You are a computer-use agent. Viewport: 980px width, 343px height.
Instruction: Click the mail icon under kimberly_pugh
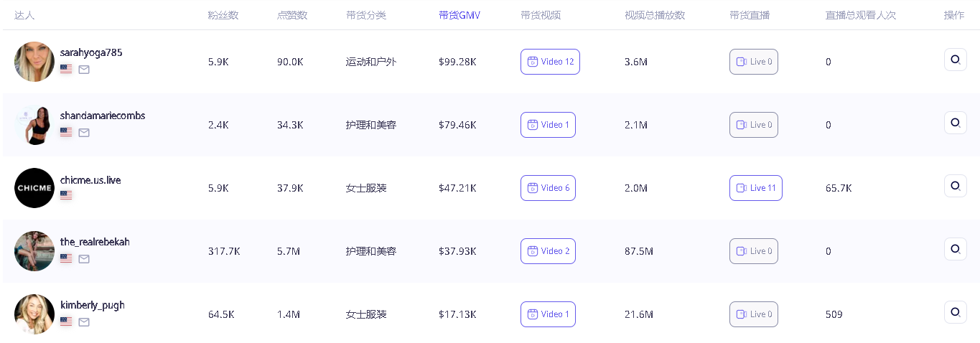click(84, 322)
